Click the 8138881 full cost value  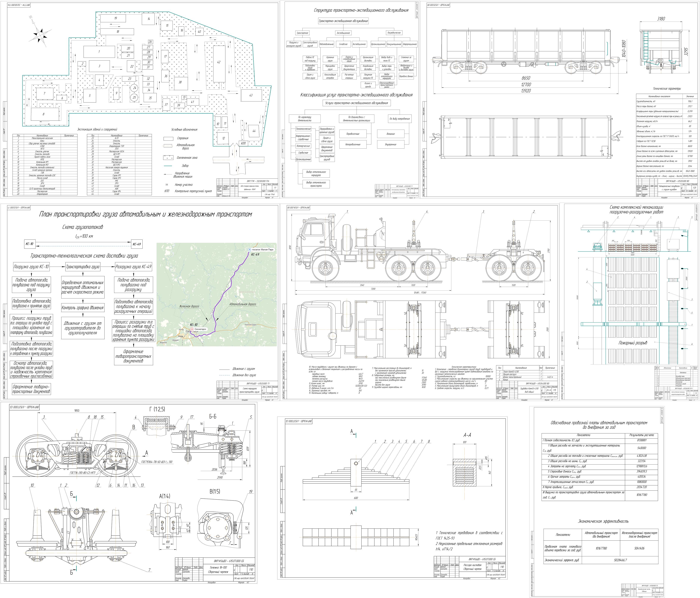click(x=642, y=440)
